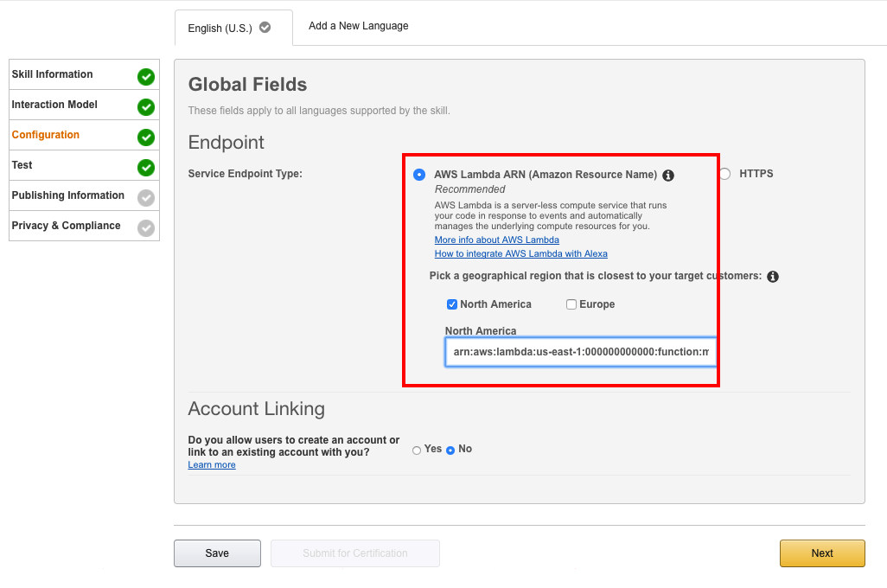Open the Configuration step

click(x=84, y=135)
